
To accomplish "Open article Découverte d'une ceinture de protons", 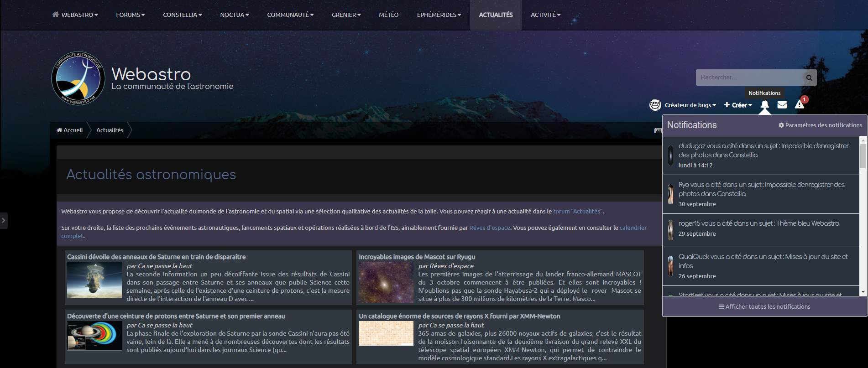I will (176, 316).
